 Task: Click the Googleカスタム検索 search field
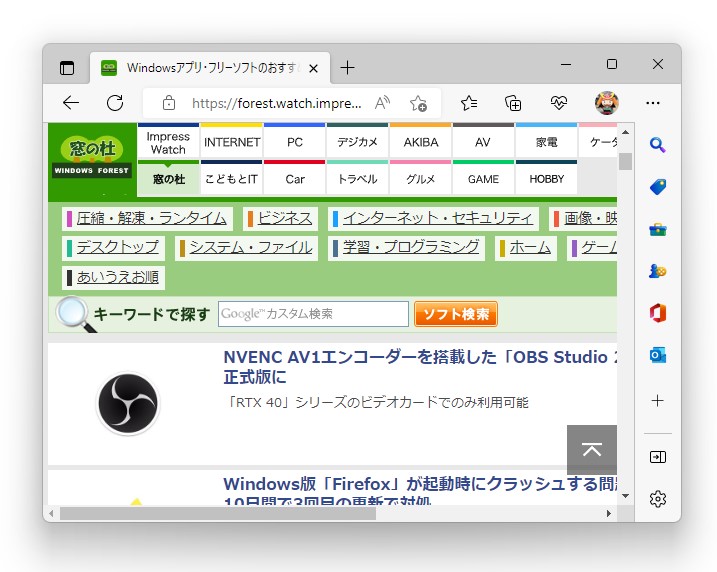(313, 314)
